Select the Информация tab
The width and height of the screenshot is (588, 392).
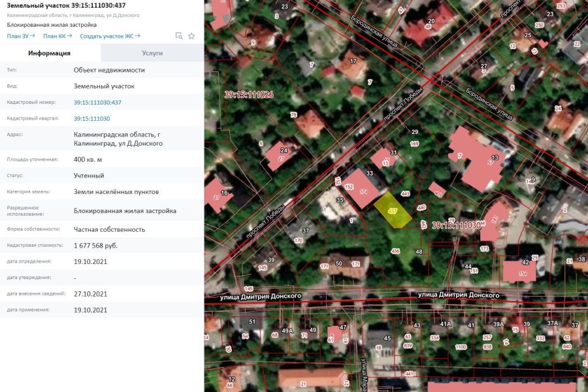(50, 53)
